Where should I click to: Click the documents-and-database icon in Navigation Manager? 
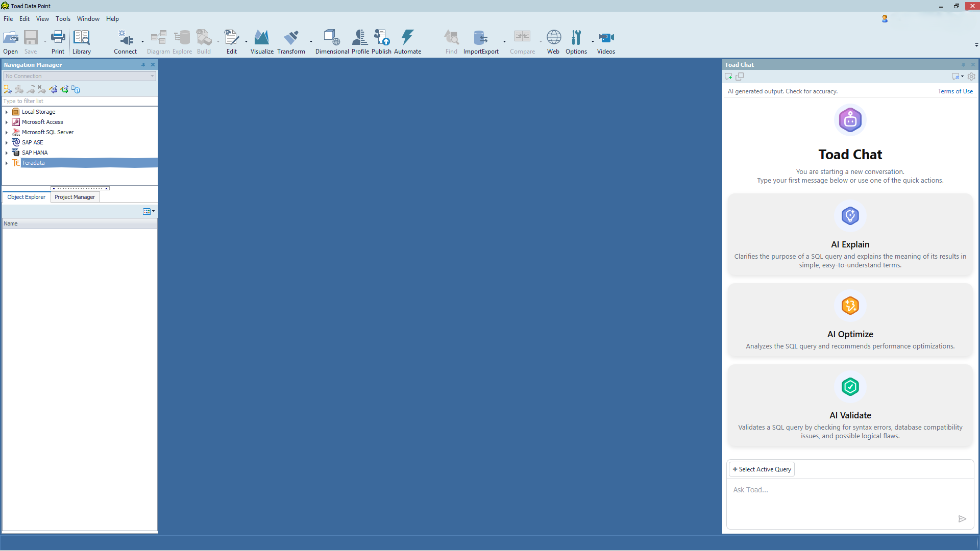pyautogui.click(x=76, y=89)
